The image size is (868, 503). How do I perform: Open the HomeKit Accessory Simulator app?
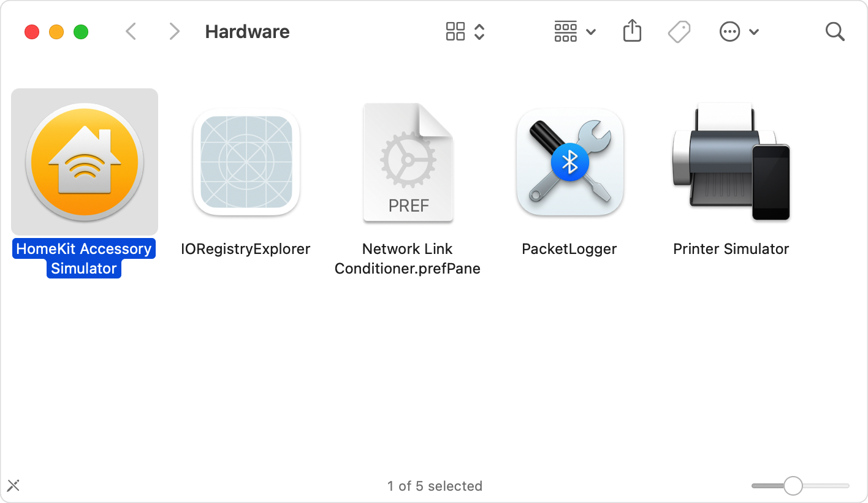pos(84,161)
